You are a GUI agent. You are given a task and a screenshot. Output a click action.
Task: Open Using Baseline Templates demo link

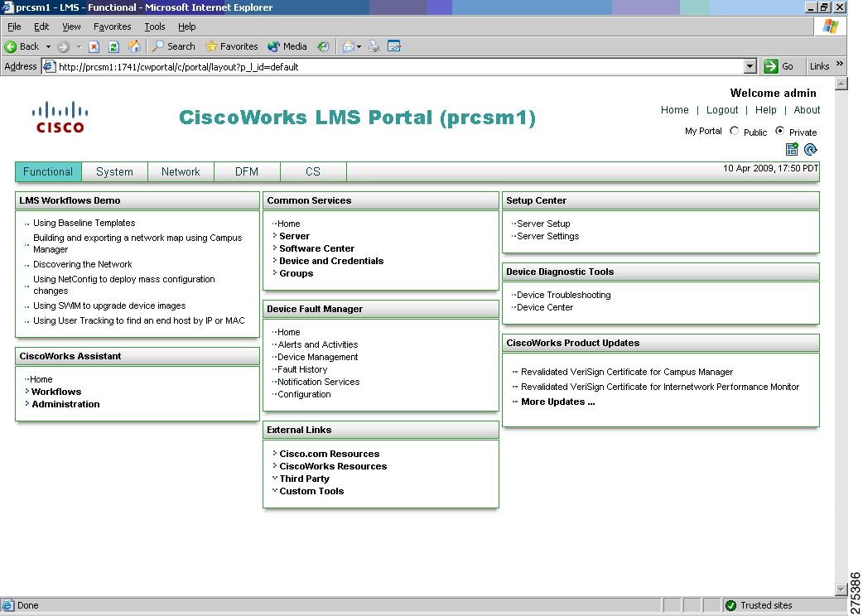click(84, 224)
